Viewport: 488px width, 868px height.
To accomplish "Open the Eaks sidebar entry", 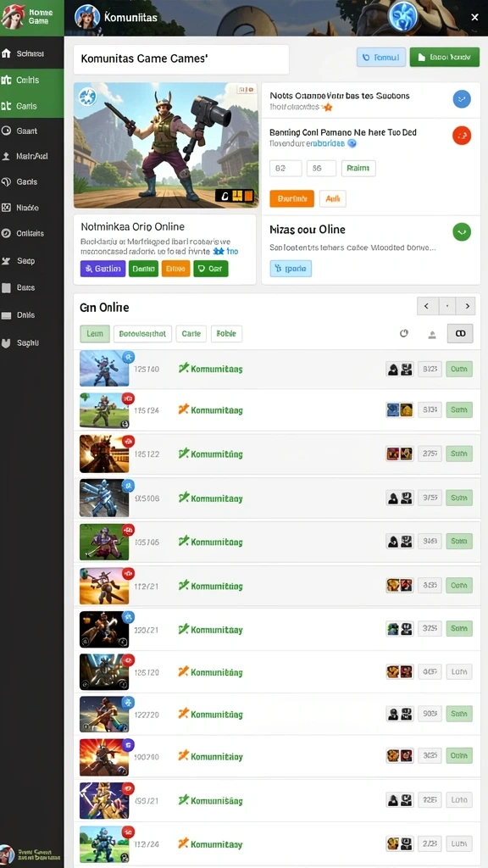I will pos(32,287).
